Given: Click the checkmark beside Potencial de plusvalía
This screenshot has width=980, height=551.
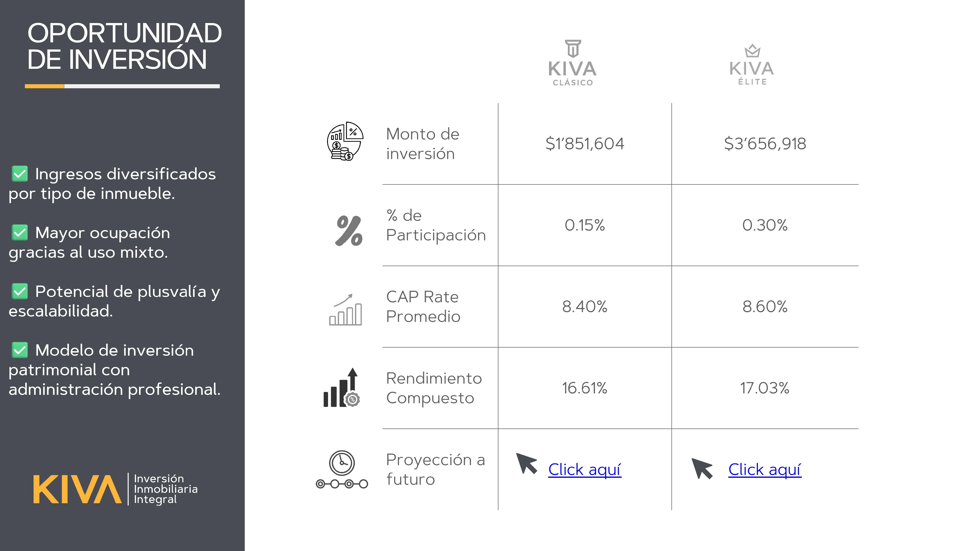Looking at the screenshot, I should 20,292.
